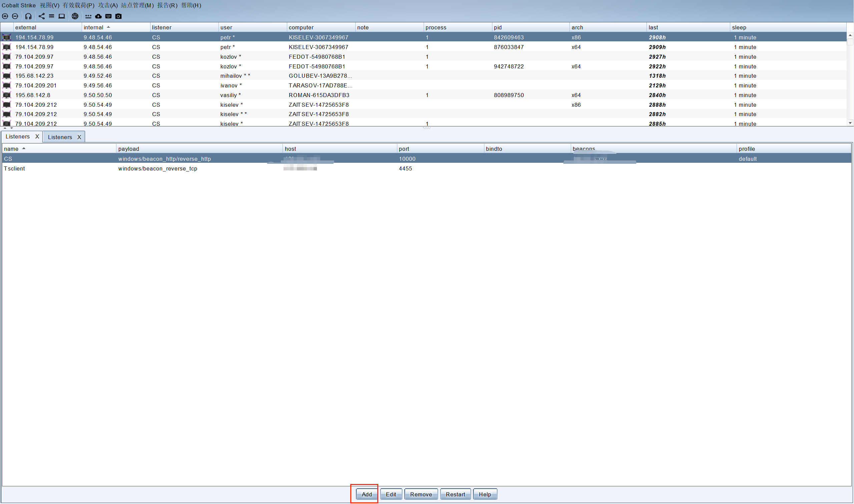Switch to pivot graph view icon
Screen dimensions: 854x504
pyautogui.click(x=41, y=16)
